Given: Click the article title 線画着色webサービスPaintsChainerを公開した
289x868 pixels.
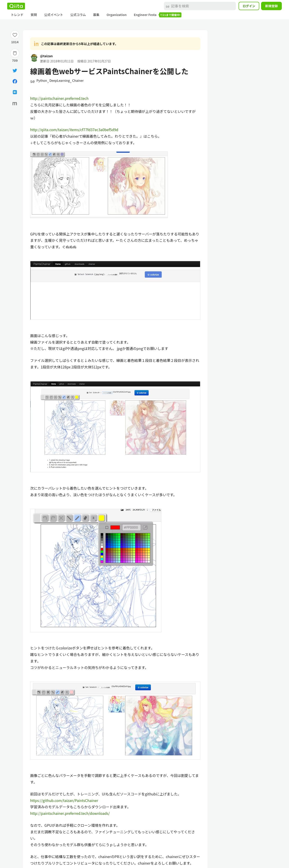Looking at the screenshot, I should point(109,71).
